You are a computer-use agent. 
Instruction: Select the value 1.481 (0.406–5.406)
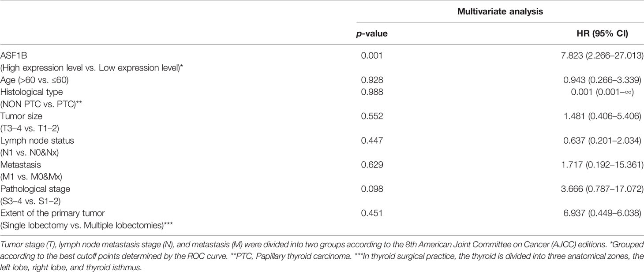[607, 116]
